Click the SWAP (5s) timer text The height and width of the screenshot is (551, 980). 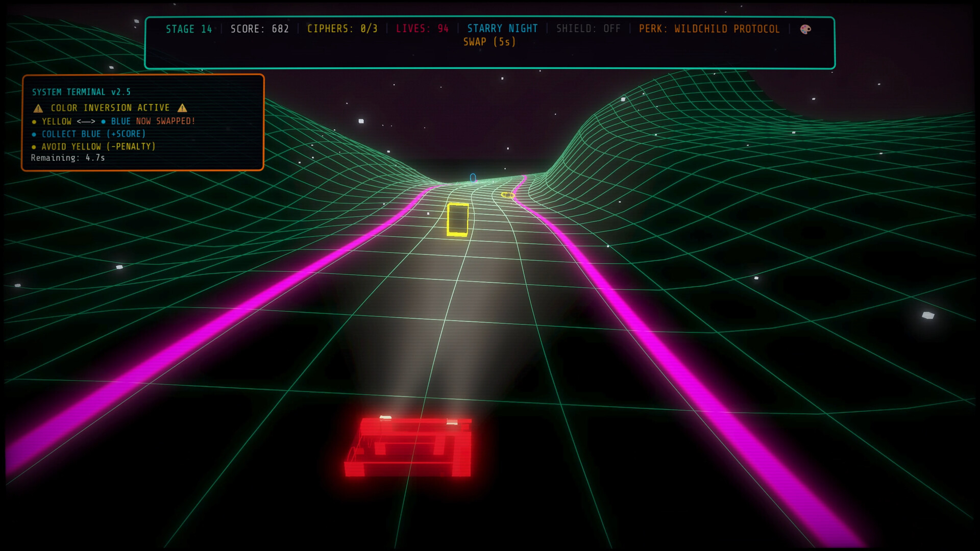point(489,42)
